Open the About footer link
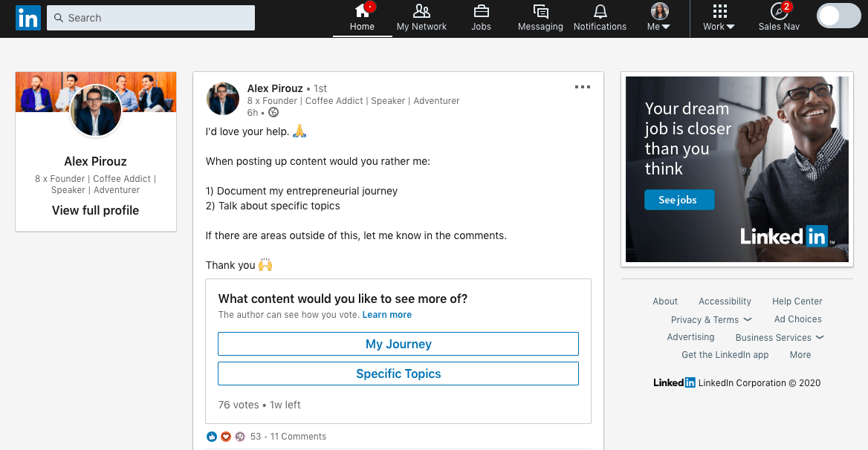The height and width of the screenshot is (450, 868). (x=665, y=301)
